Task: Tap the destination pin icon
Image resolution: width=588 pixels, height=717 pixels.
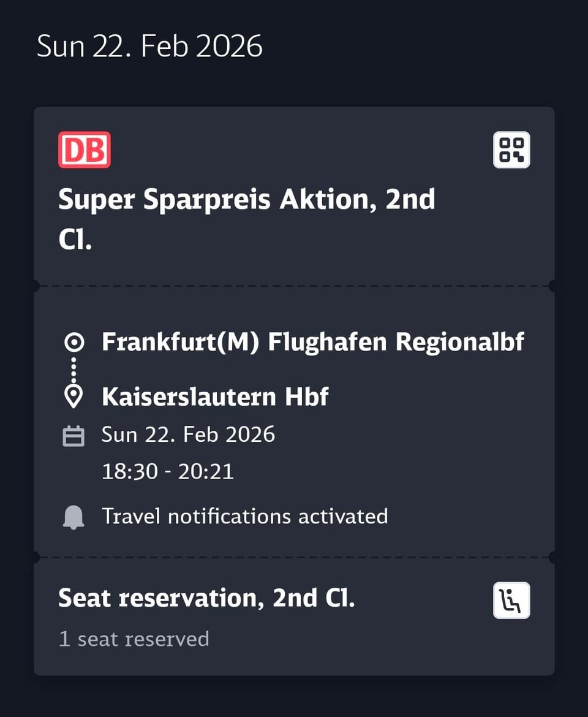Action: click(x=73, y=396)
